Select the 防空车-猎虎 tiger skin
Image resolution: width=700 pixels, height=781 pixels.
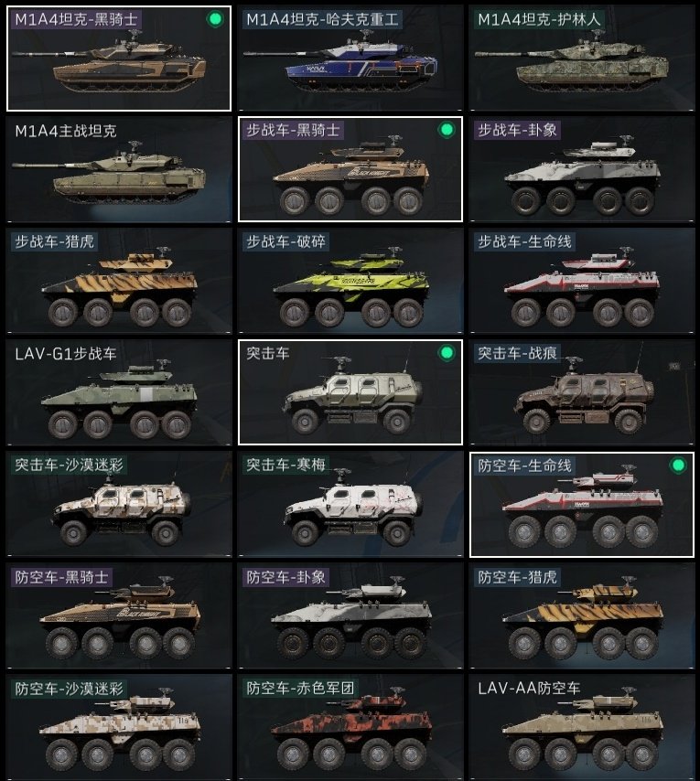(x=582, y=615)
